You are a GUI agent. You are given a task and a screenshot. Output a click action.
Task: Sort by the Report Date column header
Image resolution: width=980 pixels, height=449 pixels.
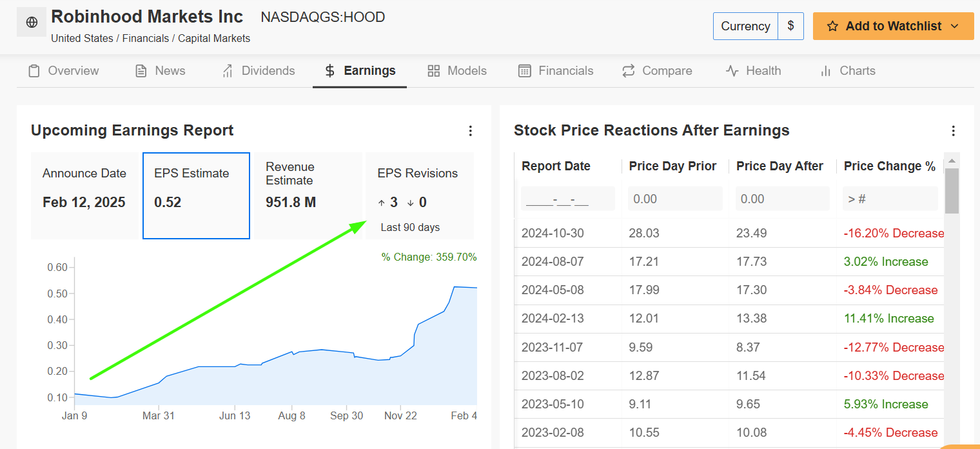click(x=556, y=166)
